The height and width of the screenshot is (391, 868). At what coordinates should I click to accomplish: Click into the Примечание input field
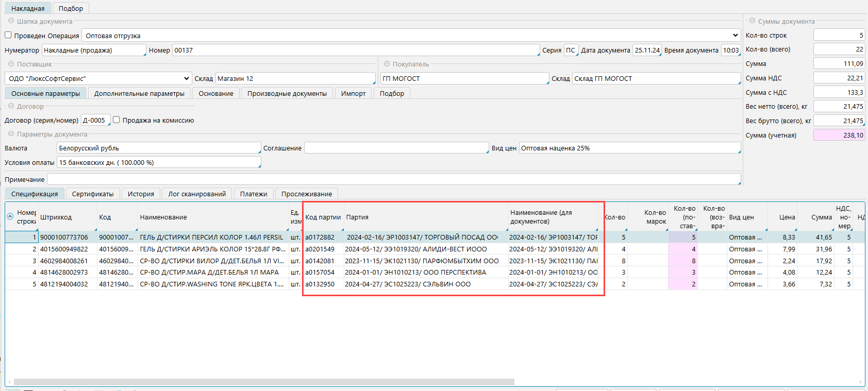click(x=393, y=179)
